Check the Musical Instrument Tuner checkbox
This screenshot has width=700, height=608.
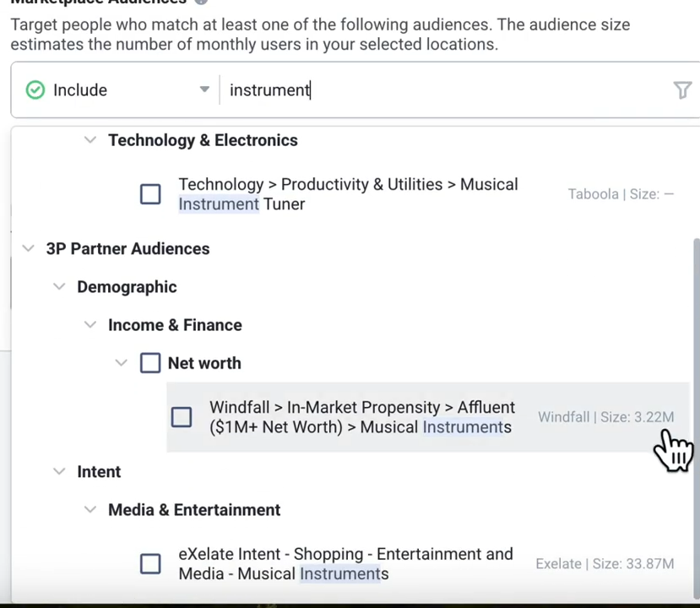pos(150,194)
